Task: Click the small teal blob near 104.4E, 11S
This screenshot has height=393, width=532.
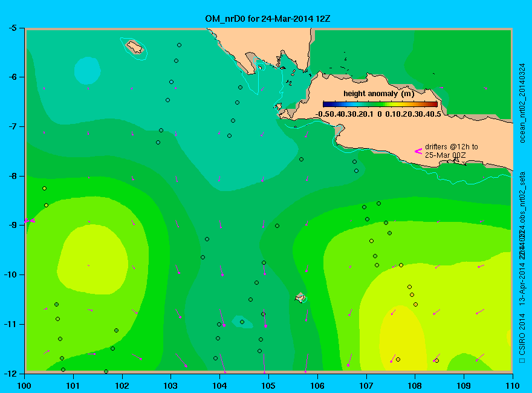Action: [x=242, y=322]
